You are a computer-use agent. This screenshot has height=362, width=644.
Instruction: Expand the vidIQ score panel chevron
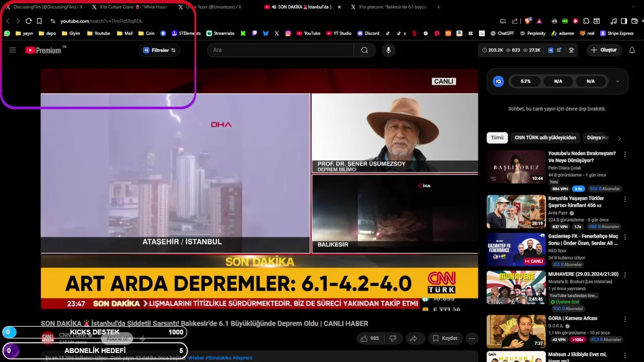point(618,81)
